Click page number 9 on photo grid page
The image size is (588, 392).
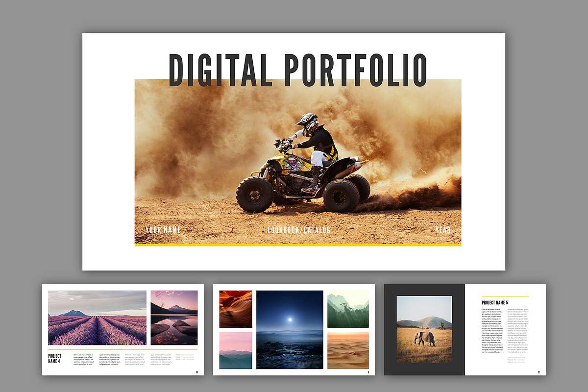(x=368, y=372)
